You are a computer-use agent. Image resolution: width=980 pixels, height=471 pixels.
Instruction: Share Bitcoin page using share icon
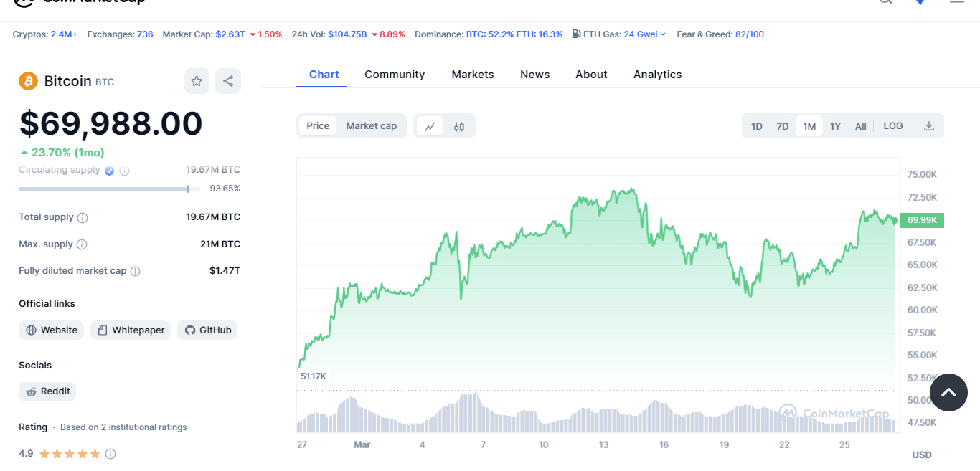[x=228, y=81]
